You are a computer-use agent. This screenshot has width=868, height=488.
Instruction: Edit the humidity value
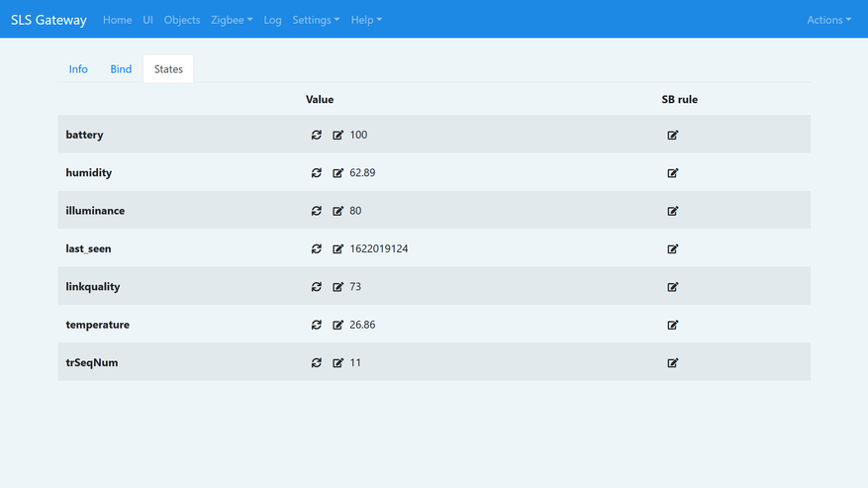(x=338, y=173)
